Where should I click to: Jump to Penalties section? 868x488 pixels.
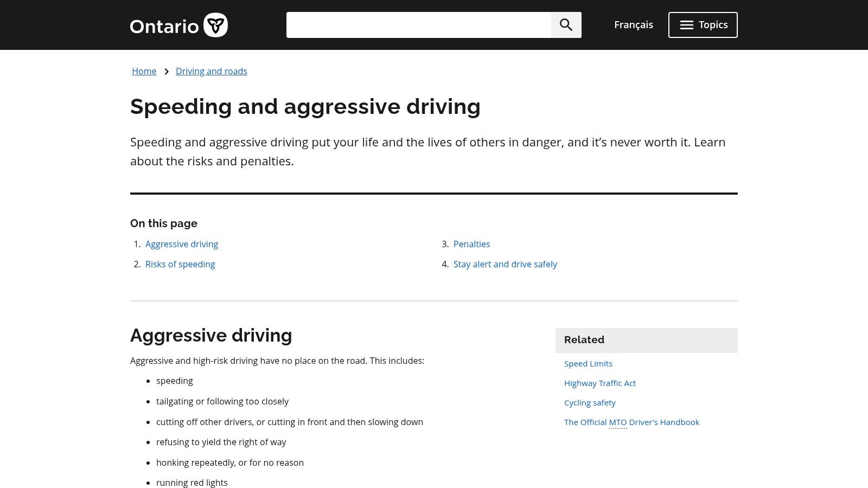472,244
